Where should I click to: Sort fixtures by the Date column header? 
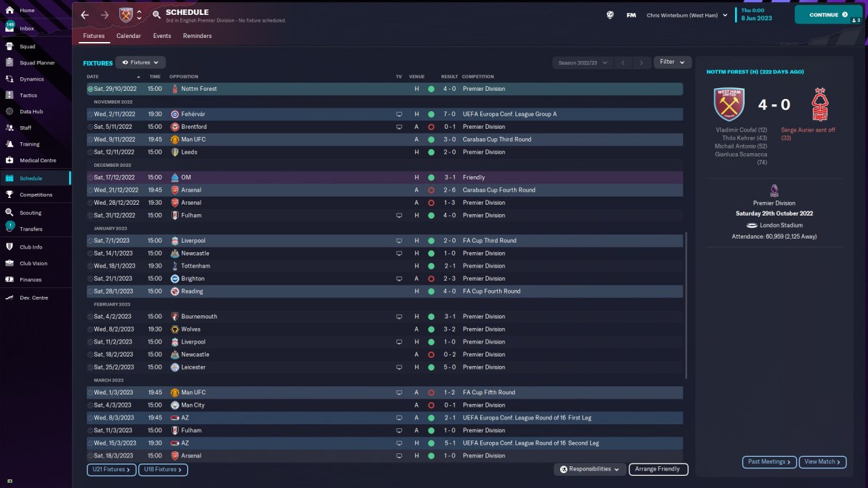click(93, 77)
